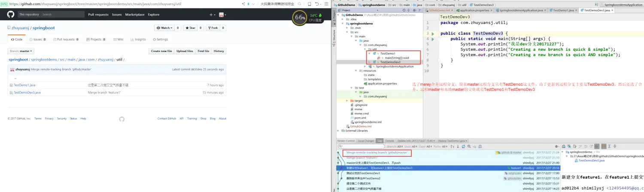The image size is (644, 192).
Task: Open the user avatar menu in GitHub header
Action: point(222,15)
